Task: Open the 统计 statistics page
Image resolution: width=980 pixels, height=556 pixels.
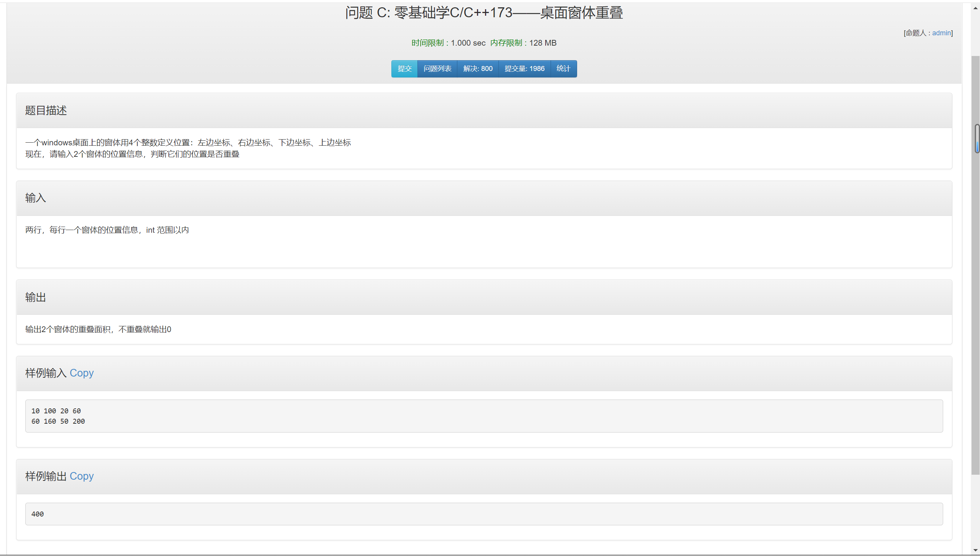Action: pyautogui.click(x=563, y=69)
